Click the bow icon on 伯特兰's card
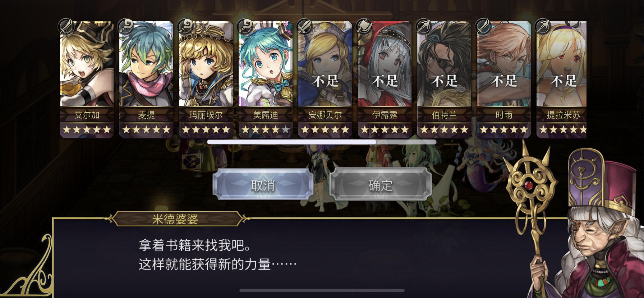This screenshot has height=298, width=644. point(424,26)
